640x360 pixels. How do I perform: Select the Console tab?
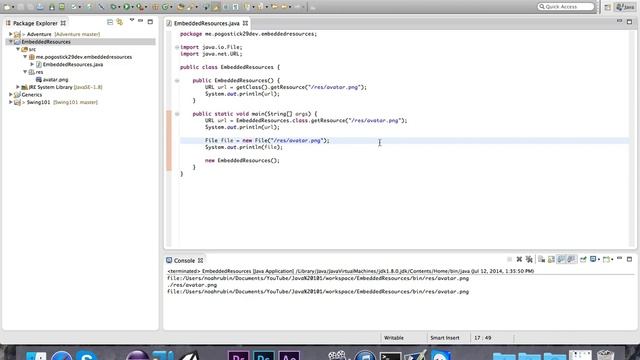pyautogui.click(x=184, y=260)
